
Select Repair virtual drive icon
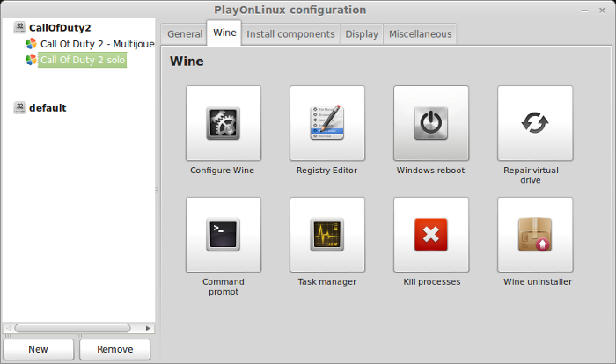click(535, 123)
